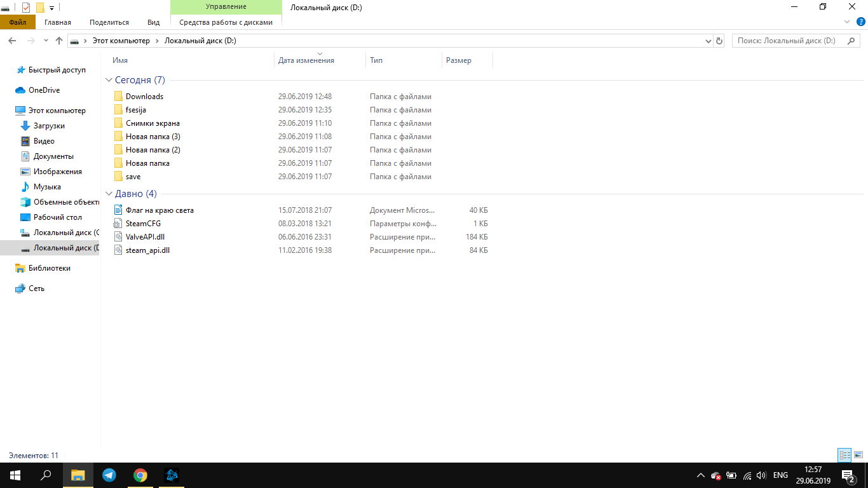Click the search magnifier icon
Screen dimensions: 868x488
pos(851,41)
